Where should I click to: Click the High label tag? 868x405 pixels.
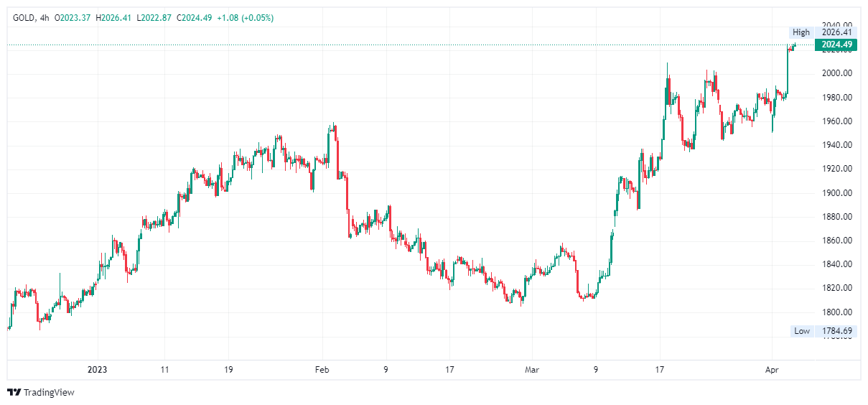pos(801,32)
